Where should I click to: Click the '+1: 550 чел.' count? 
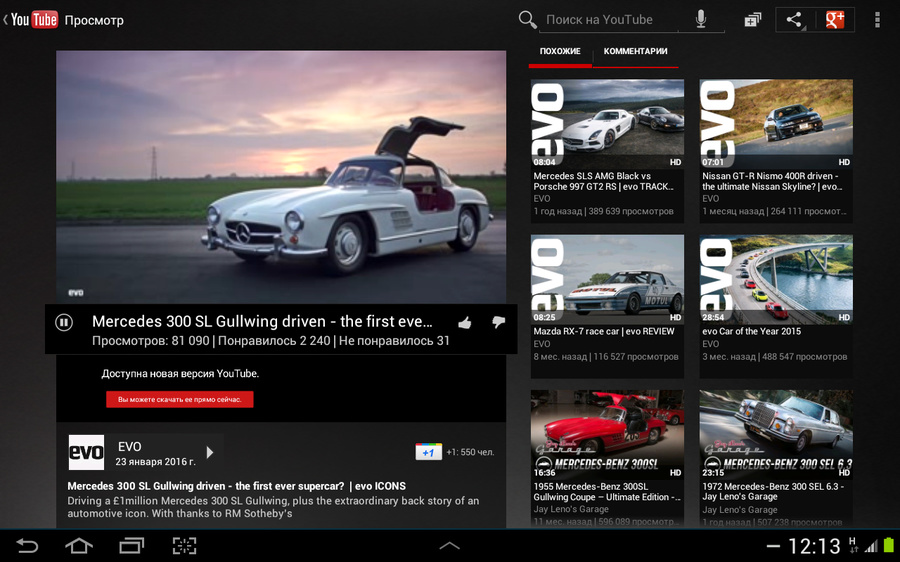pyautogui.click(x=470, y=452)
